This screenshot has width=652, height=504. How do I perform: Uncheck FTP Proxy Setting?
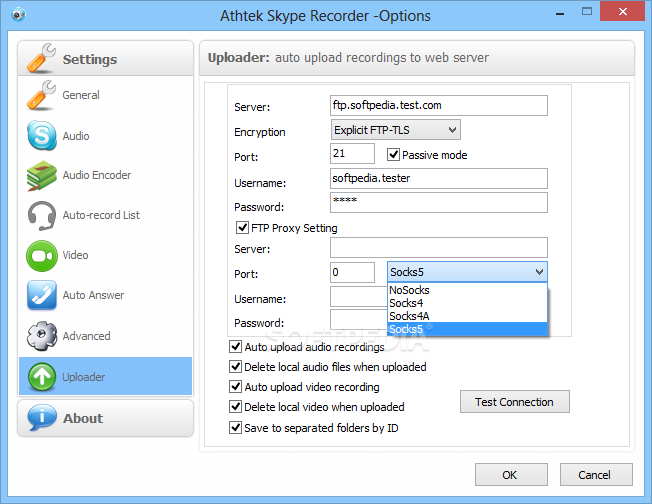coord(242,227)
